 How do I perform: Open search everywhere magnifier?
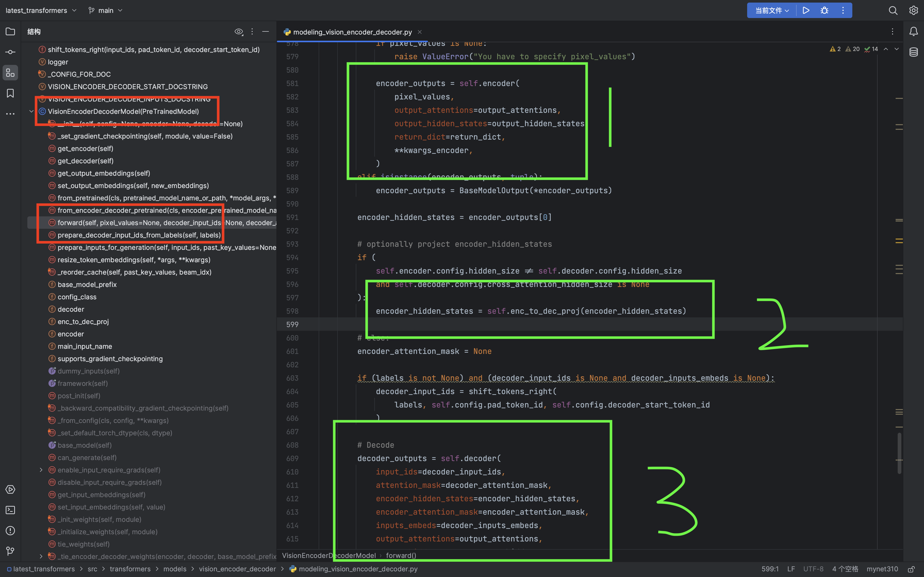pos(893,10)
